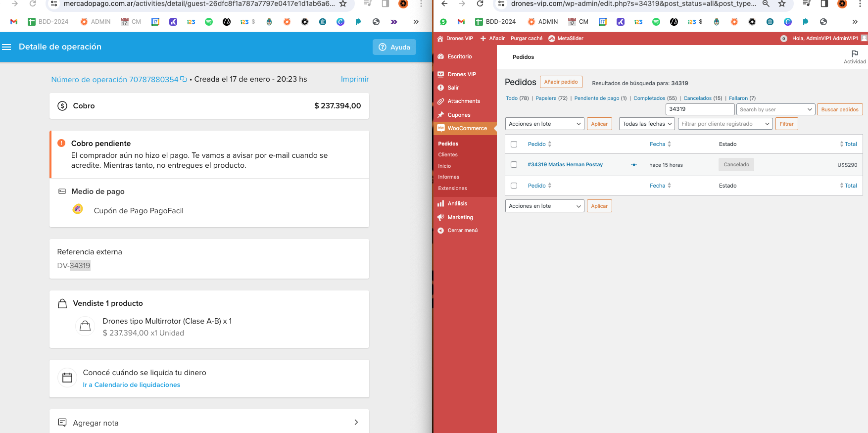Image resolution: width=868 pixels, height=433 pixels.
Task: Open Cupones in the sidebar menu
Action: (x=459, y=115)
